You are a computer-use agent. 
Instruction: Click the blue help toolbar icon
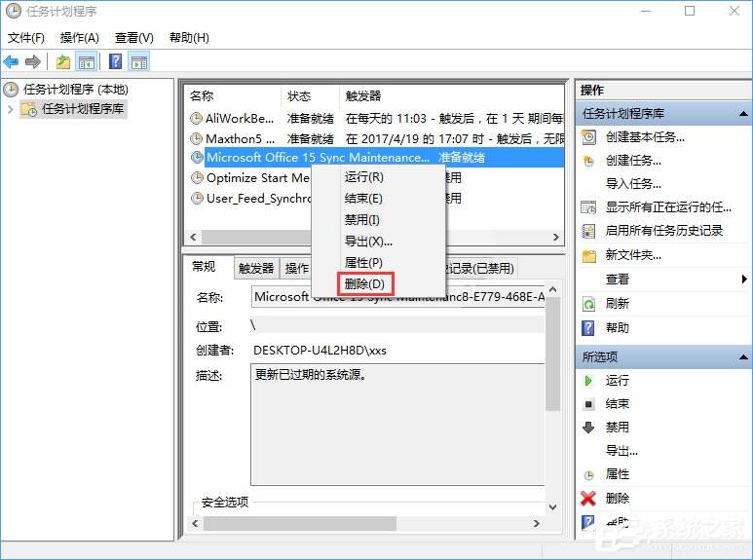pos(115,61)
